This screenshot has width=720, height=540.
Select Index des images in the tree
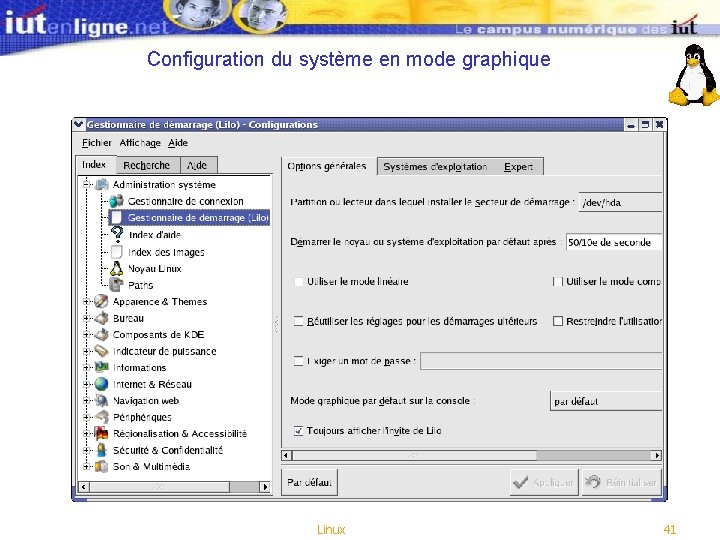click(166, 252)
